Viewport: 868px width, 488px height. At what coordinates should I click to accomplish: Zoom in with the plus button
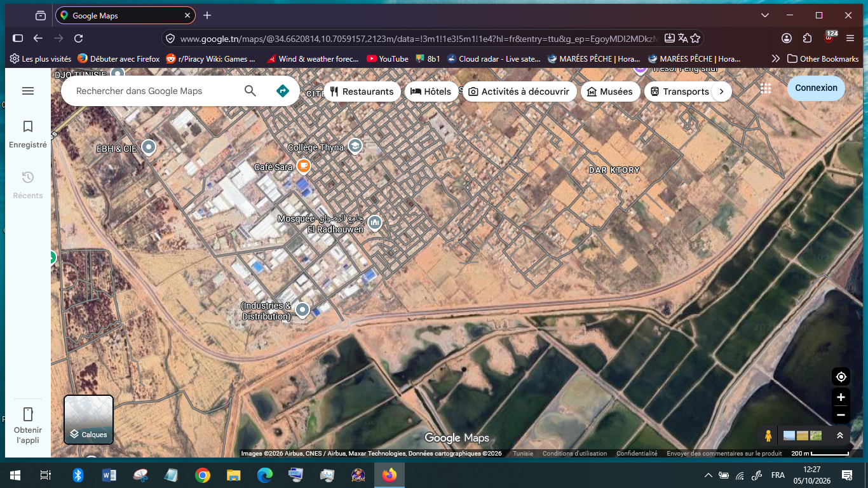coord(841,397)
